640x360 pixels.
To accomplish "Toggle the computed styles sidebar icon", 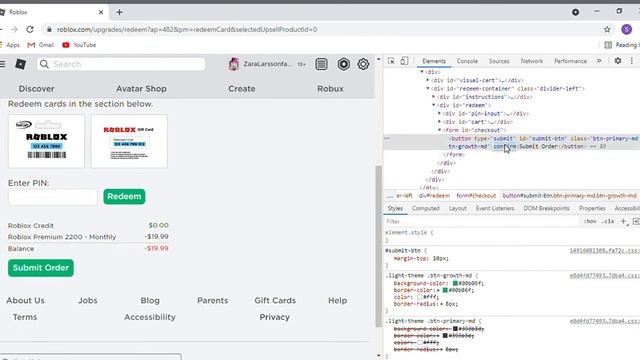I will pos(636,221).
